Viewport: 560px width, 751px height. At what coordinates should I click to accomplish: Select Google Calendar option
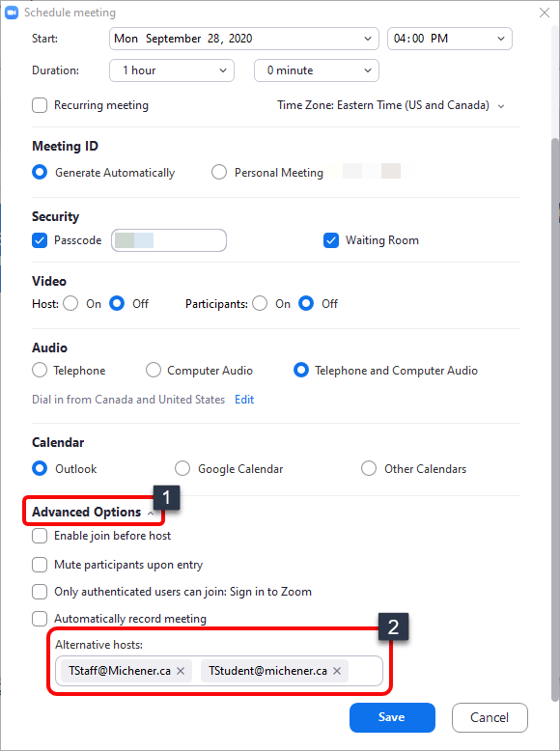(x=182, y=468)
